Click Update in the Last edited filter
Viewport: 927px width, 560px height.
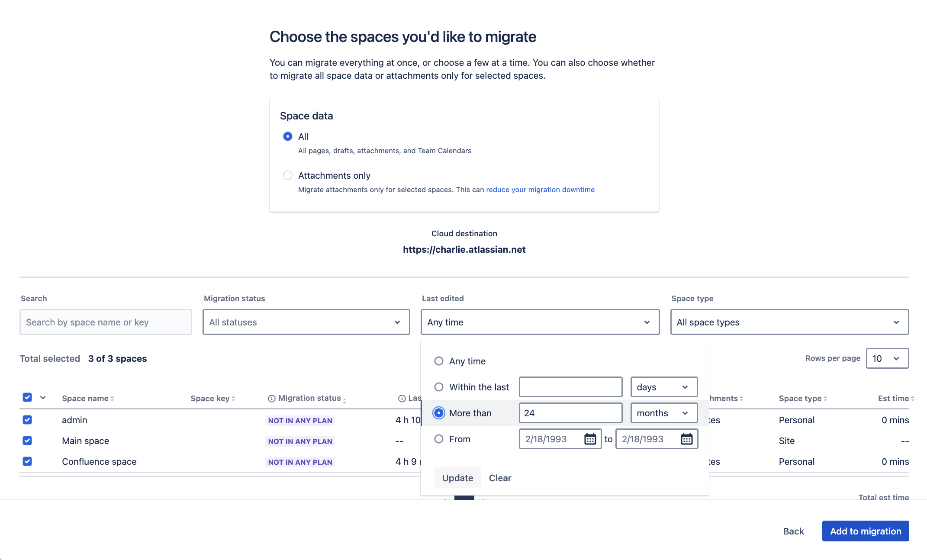pos(457,478)
